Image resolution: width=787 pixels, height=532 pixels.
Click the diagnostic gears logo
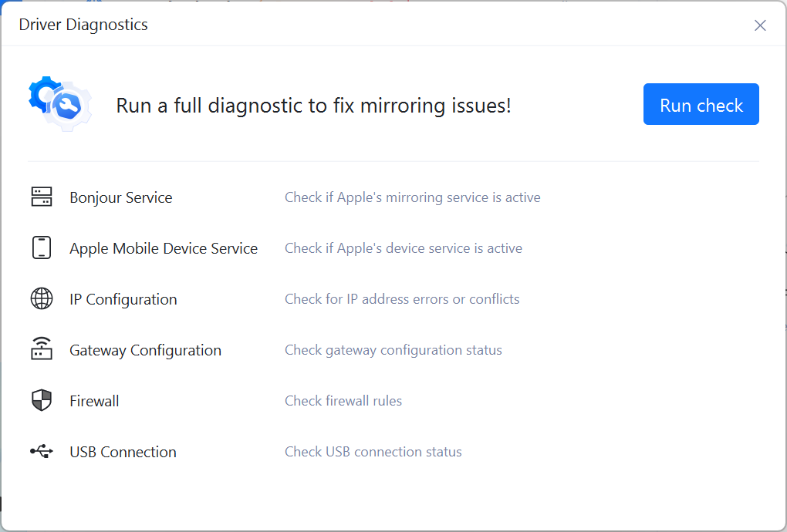pos(59,104)
